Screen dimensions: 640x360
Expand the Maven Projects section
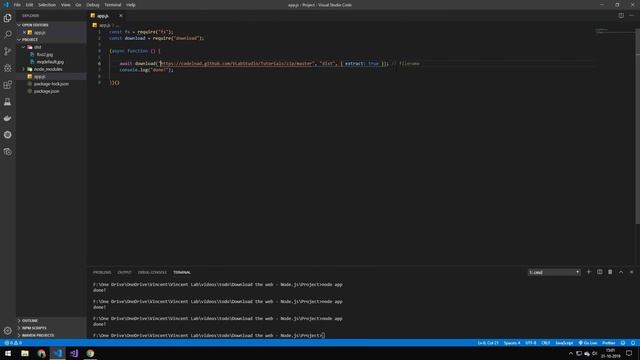[19, 336]
